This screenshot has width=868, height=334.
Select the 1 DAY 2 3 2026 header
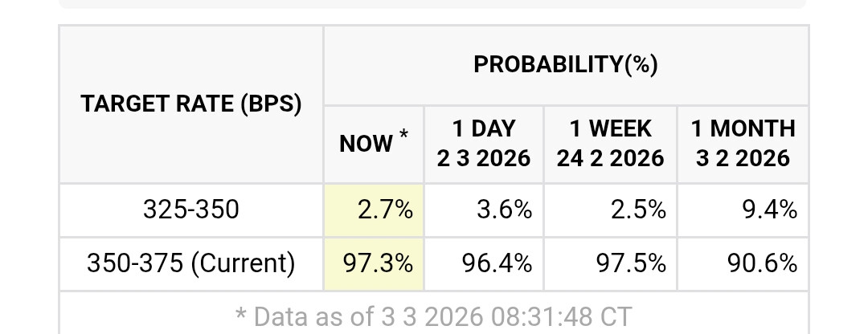(x=484, y=143)
